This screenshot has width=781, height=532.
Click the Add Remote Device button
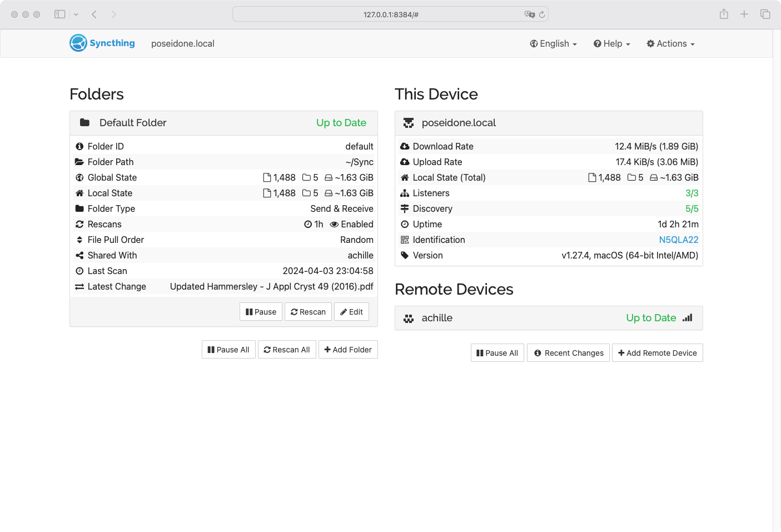[x=657, y=353]
